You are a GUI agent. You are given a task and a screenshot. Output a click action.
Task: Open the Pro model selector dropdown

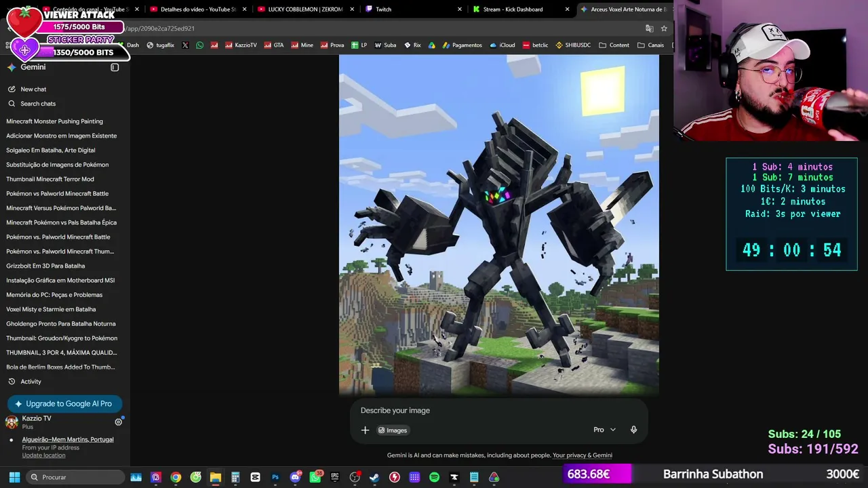[604, 430]
